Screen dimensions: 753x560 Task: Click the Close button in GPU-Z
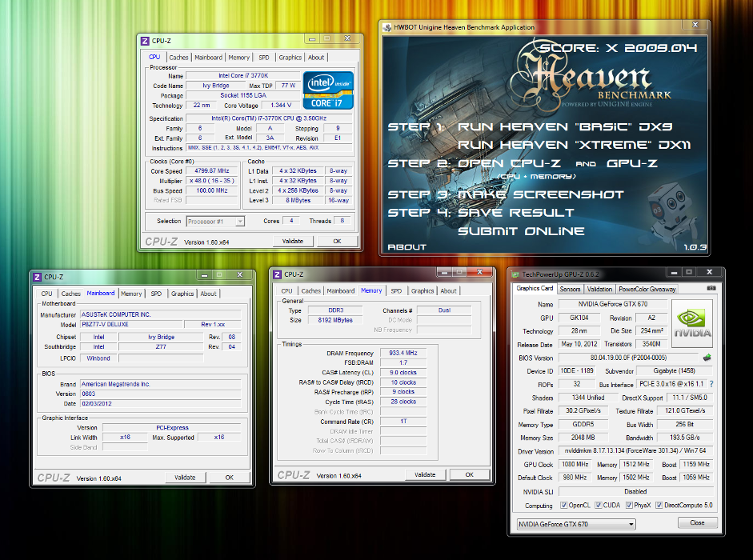697,522
